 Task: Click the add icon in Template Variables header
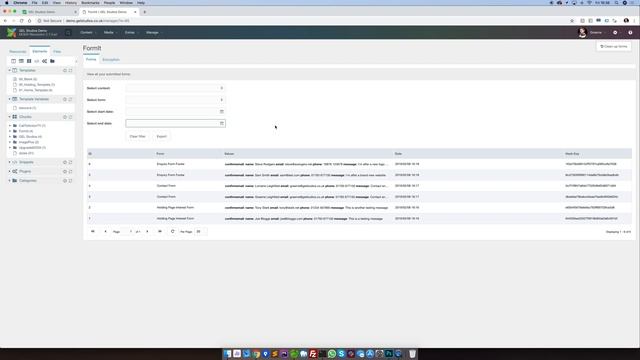pos(65,99)
